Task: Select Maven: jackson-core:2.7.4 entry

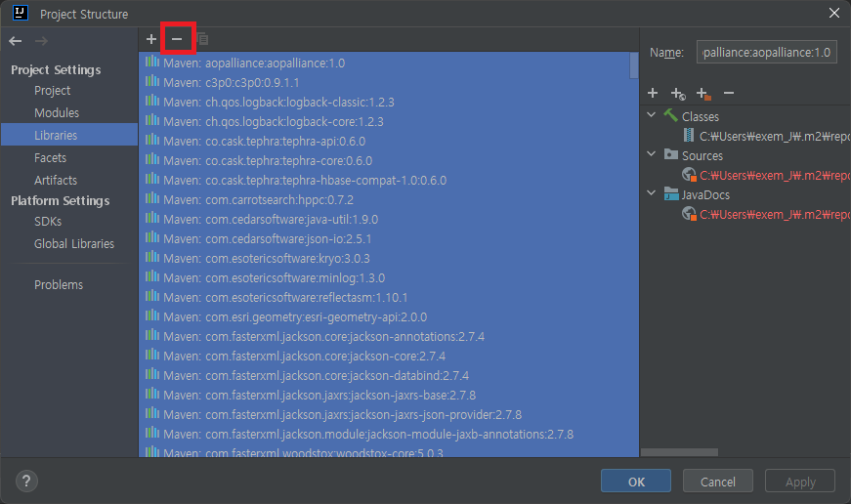Action: pyautogui.click(x=389, y=356)
